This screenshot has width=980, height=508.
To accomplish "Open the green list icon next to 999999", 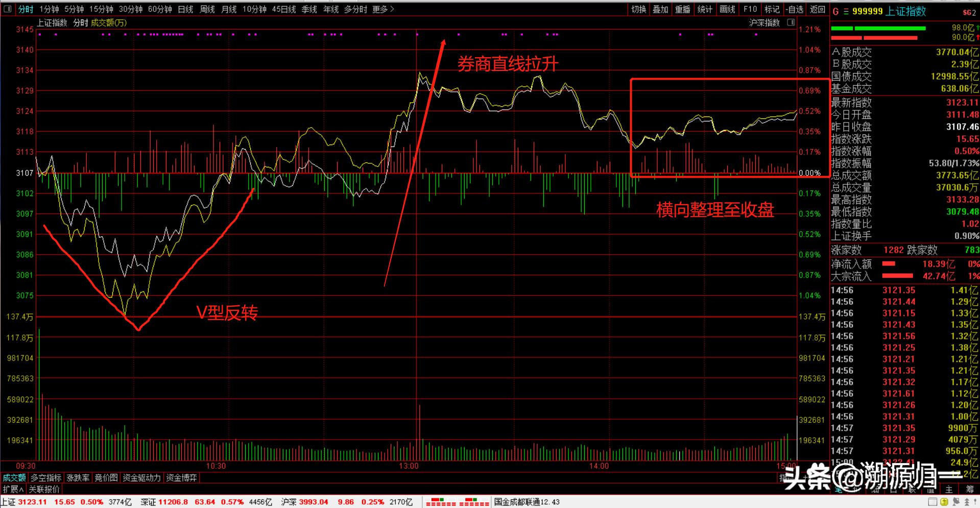I will tap(846, 11).
